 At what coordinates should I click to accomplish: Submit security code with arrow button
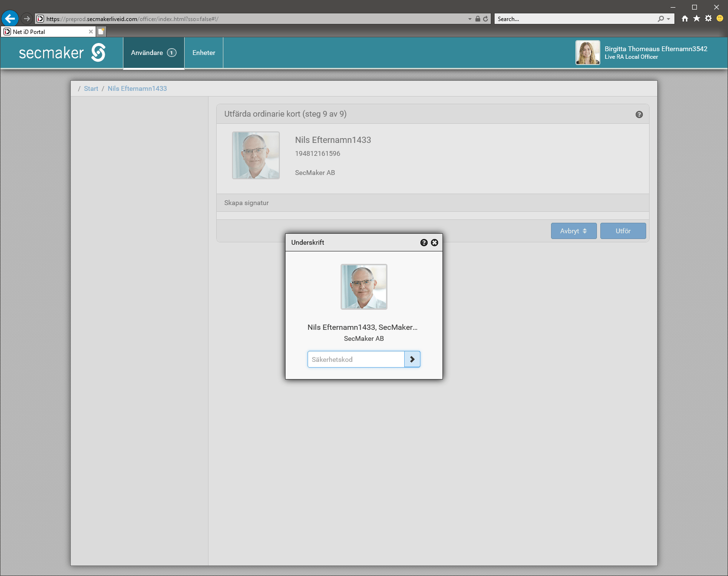click(412, 359)
